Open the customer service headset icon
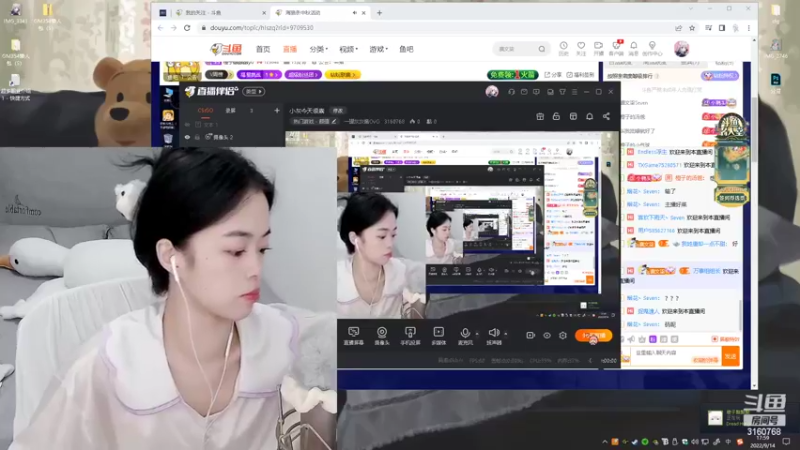 tap(511, 92)
